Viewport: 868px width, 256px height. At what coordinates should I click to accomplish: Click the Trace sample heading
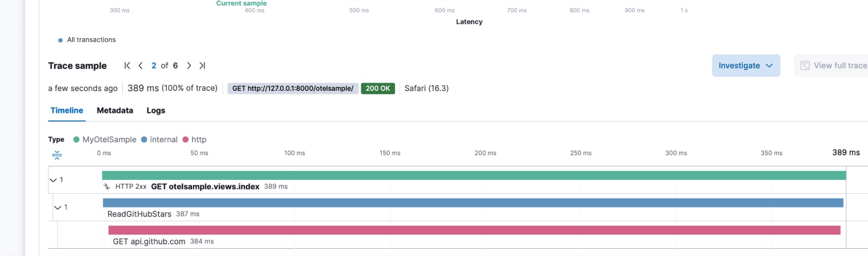coord(77,66)
